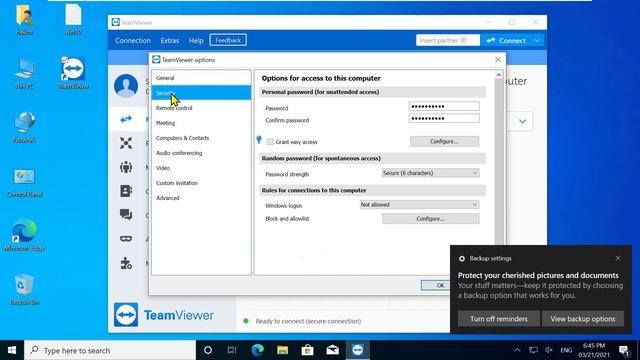
Task: Enable the Grant easy access checkbox
Action: click(x=270, y=142)
